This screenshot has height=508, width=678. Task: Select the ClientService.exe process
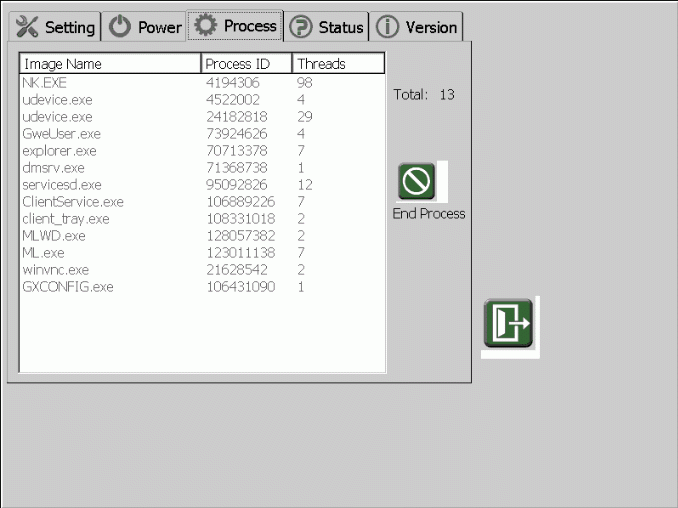(72, 202)
